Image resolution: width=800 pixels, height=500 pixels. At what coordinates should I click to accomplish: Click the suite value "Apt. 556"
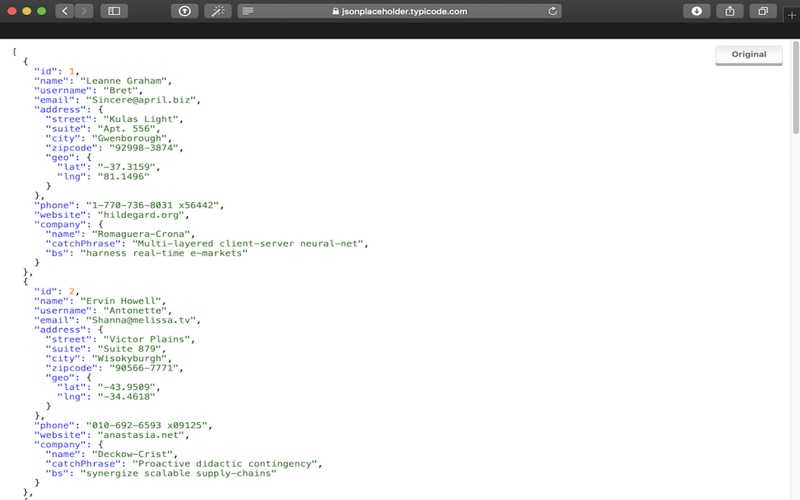[x=127, y=129]
